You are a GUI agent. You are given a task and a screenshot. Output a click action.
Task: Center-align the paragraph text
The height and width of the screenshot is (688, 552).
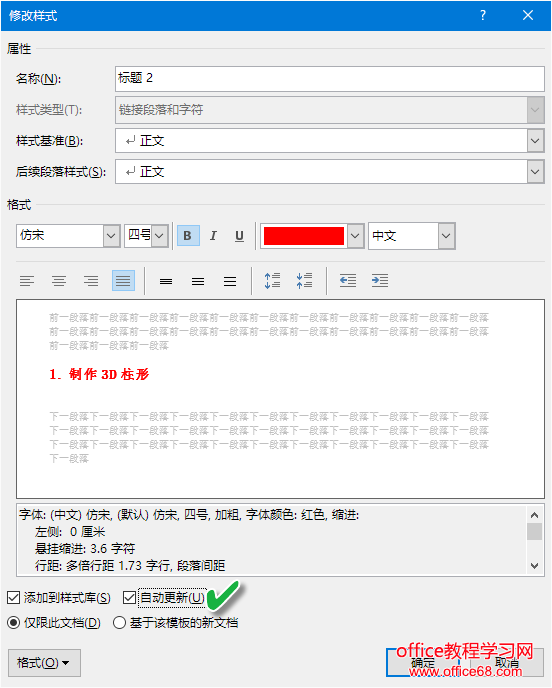pyautogui.click(x=59, y=281)
